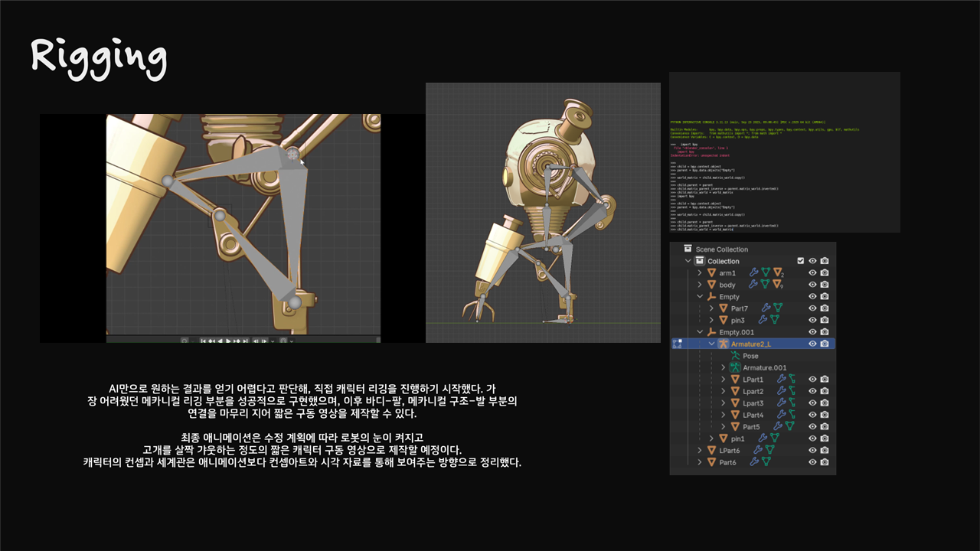Expand the Armature.001 row
980x551 pixels.
(724, 367)
